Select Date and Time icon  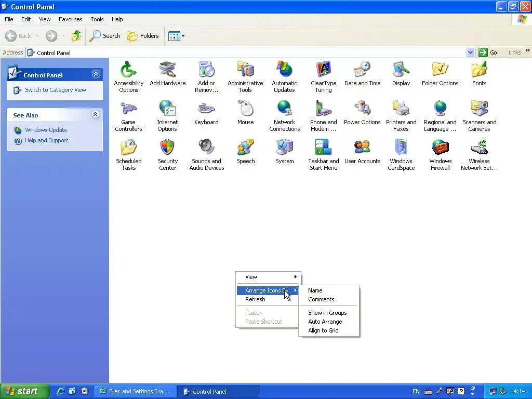tap(362, 70)
